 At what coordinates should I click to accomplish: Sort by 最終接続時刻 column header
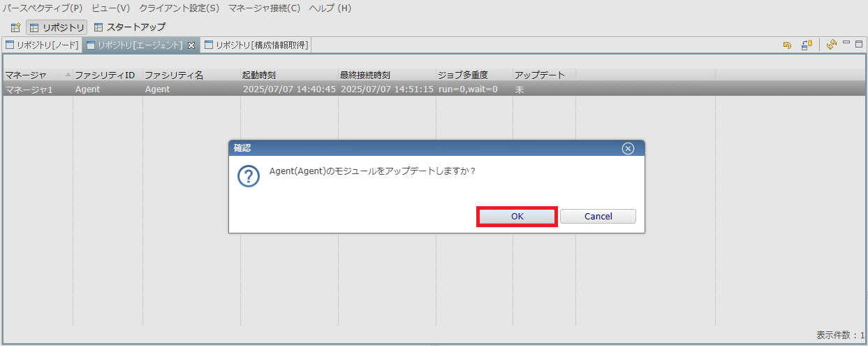(387, 75)
